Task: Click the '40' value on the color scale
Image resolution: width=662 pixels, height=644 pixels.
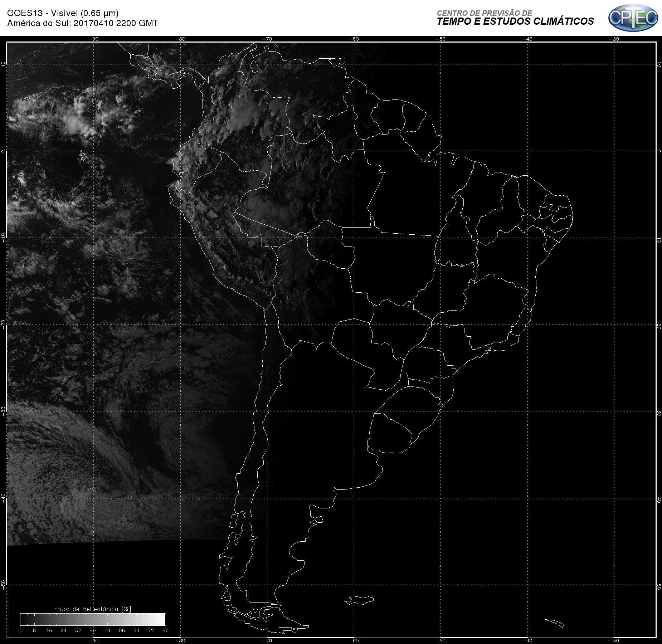Action: tap(93, 630)
